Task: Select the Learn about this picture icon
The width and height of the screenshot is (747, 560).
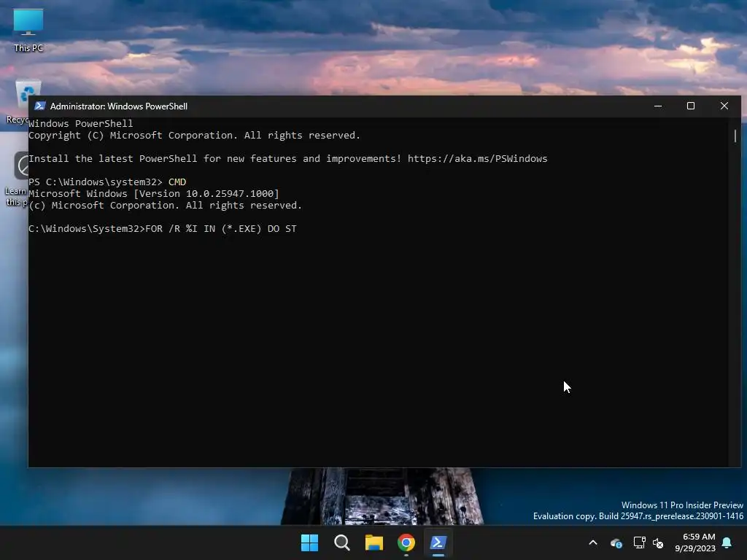Action: click(17, 179)
